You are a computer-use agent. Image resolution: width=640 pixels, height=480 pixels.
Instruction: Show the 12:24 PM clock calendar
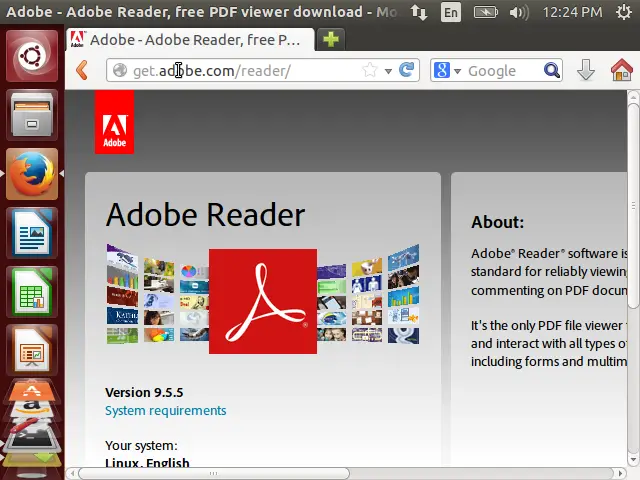572,12
